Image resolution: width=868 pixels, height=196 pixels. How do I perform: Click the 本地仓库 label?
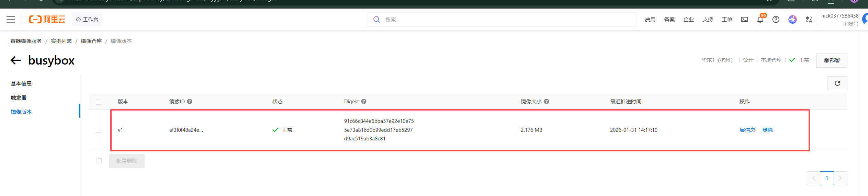771,60
